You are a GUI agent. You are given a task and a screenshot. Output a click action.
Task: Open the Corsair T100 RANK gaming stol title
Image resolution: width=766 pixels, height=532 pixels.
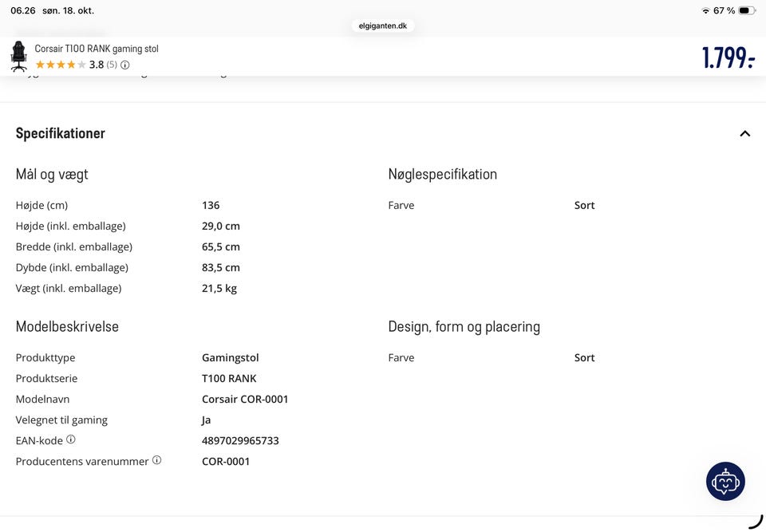pos(97,49)
